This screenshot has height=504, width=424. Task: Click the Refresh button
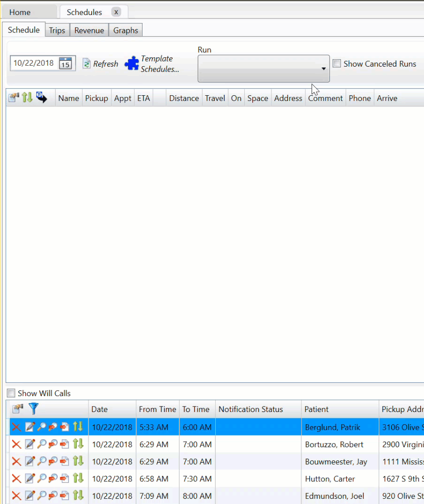pos(100,64)
